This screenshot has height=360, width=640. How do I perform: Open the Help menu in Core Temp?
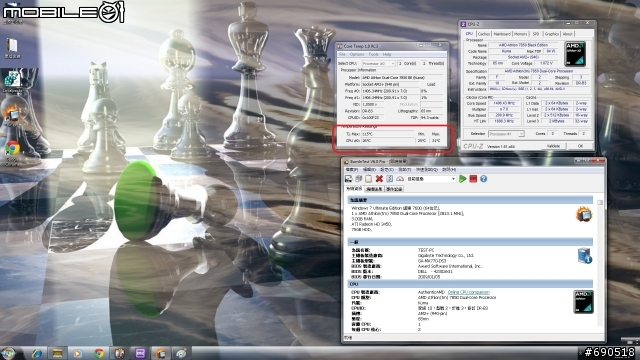tap(387, 54)
